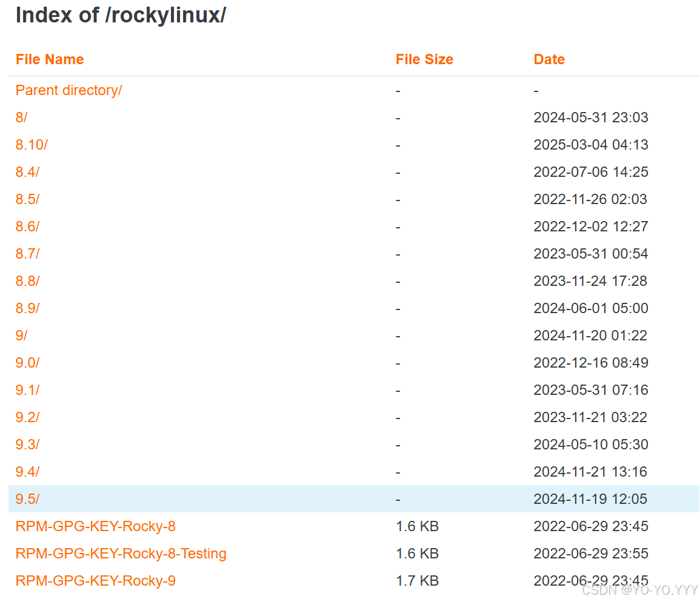Click the date 2024-11-19 12:05
The width and height of the screenshot is (700, 602).
point(590,498)
